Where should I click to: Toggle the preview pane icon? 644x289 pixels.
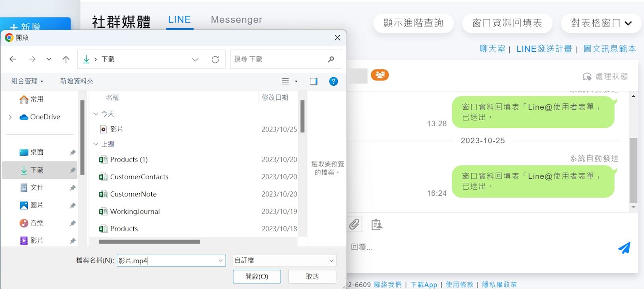tap(314, 81)
